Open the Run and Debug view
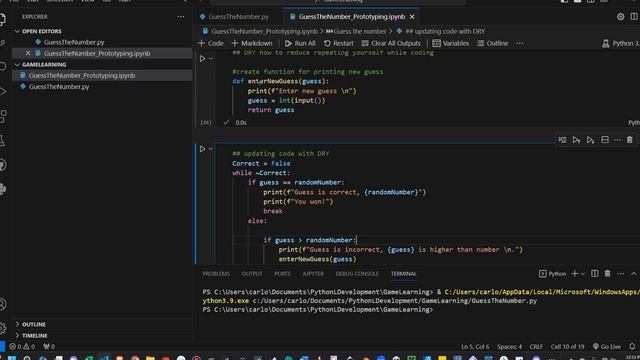This screenshot has height=360, width=640. click(x=2, y=91)
